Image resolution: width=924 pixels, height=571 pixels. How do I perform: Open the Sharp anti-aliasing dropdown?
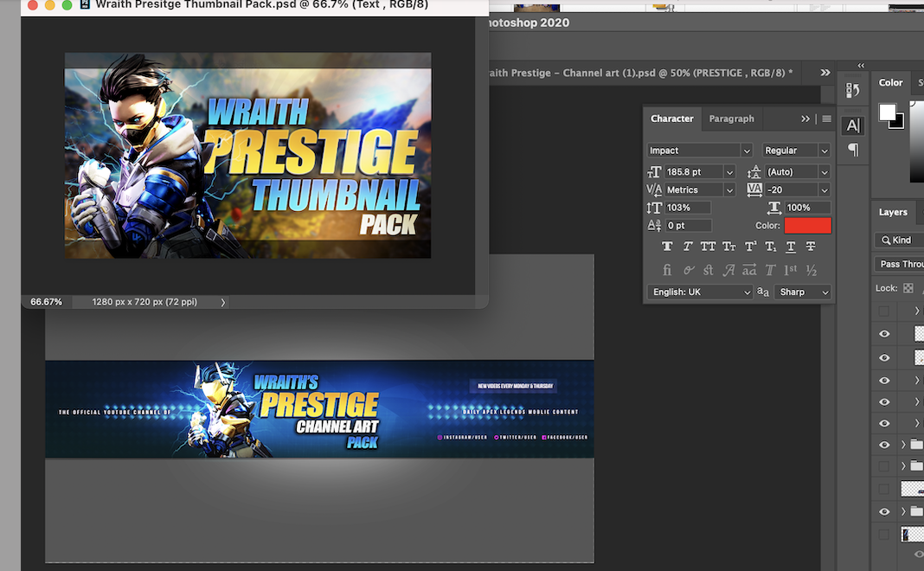803,292
